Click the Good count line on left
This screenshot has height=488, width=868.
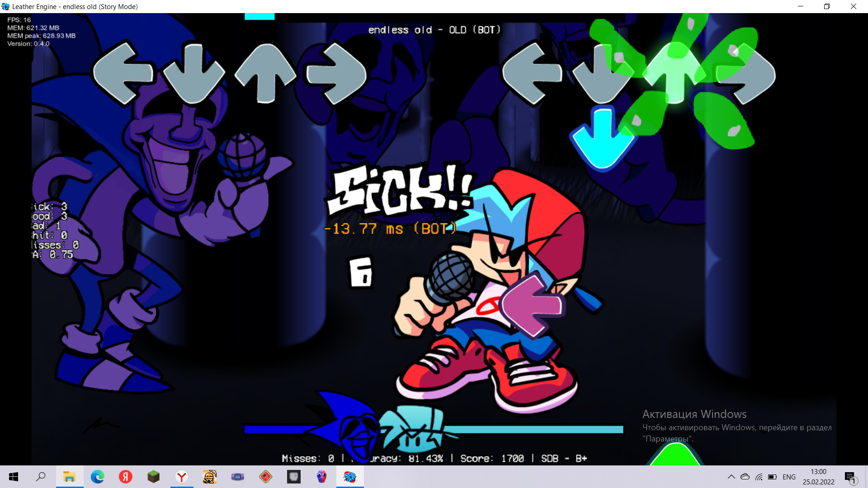click(50, 216)
